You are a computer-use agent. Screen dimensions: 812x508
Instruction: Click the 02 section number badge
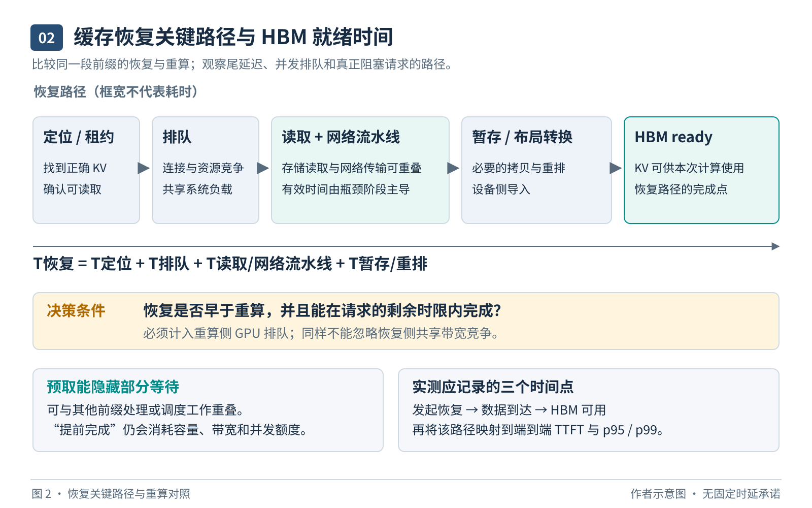pos(47,38)
